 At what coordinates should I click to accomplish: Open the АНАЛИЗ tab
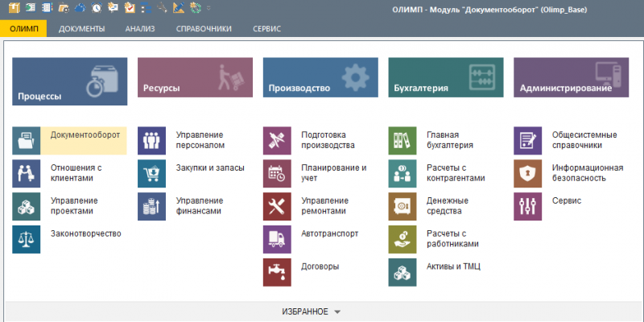coord(140,29)
